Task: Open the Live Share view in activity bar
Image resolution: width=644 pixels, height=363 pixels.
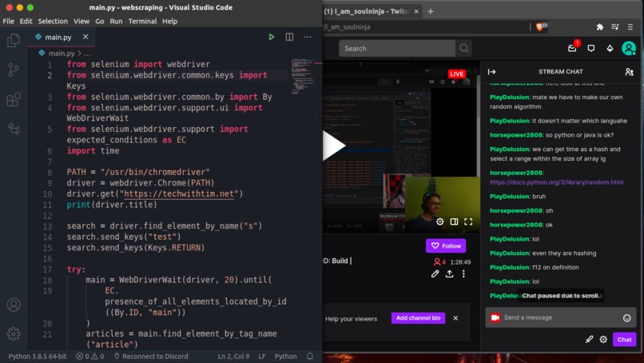Action: pyautogui.click(x=14, y=129)
